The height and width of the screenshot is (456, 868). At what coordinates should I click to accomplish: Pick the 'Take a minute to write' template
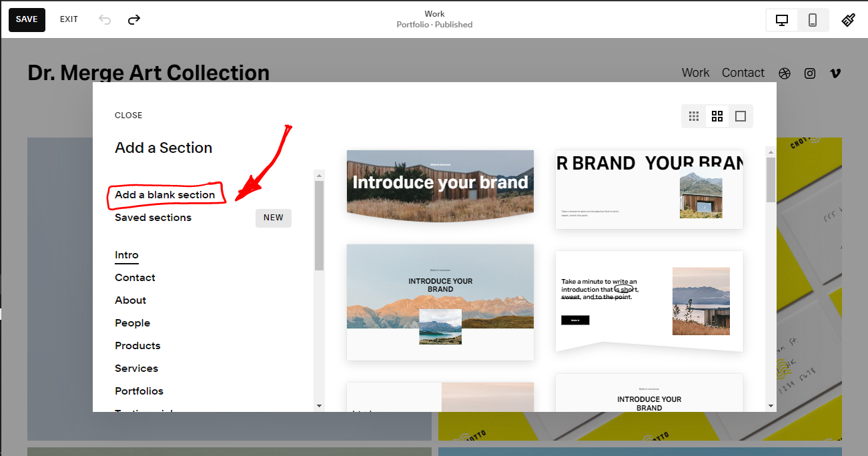649,302
